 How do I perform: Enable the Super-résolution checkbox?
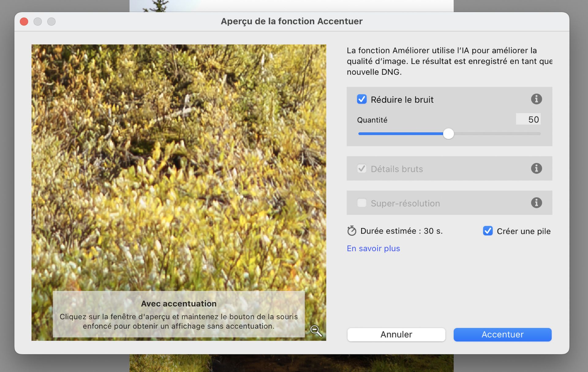(x=362, y=203)
